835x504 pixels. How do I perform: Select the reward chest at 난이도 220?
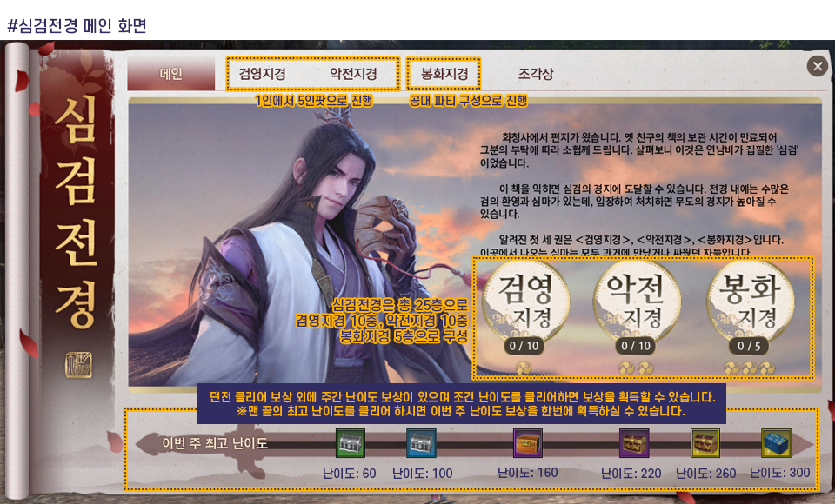tap(634, 443)
